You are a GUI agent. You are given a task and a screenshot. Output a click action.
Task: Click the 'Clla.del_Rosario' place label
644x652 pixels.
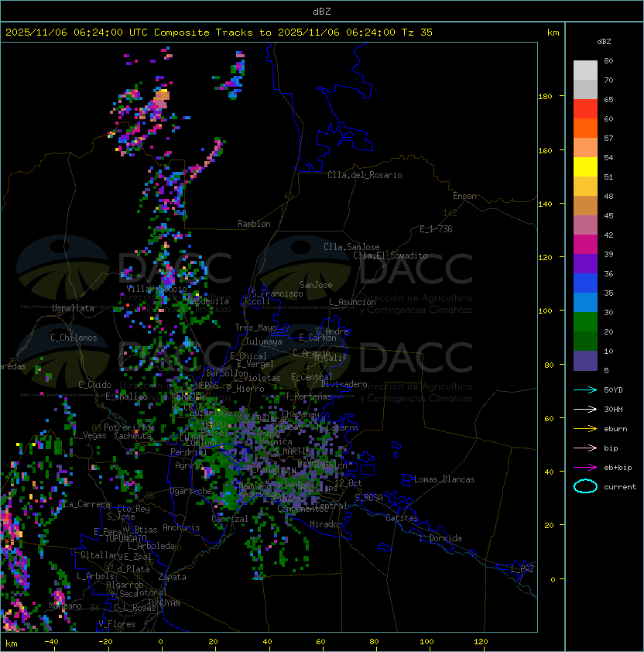point(365,175)
